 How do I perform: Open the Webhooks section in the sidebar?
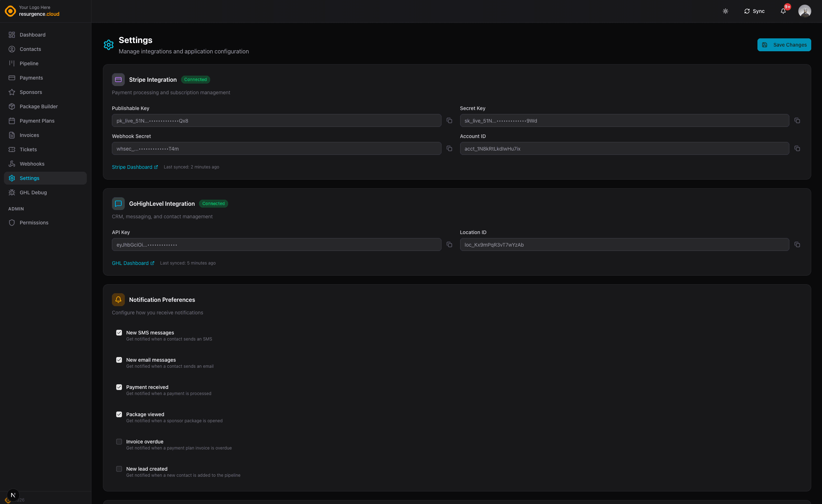(32, 163)
